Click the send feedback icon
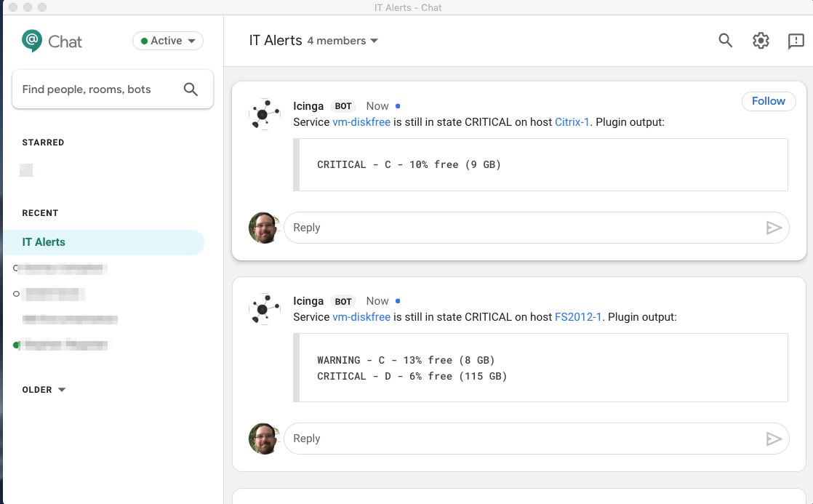 [x=796, y=41]
